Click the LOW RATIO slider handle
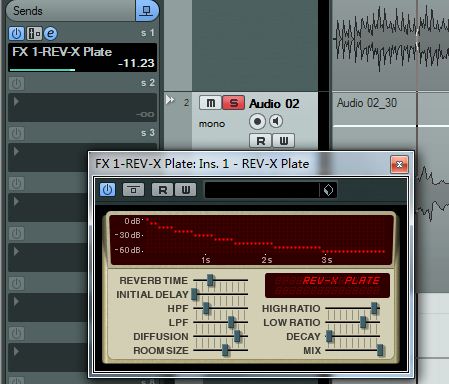The width and height of the screenshot is (449, 384). click(x=363, y=322)
